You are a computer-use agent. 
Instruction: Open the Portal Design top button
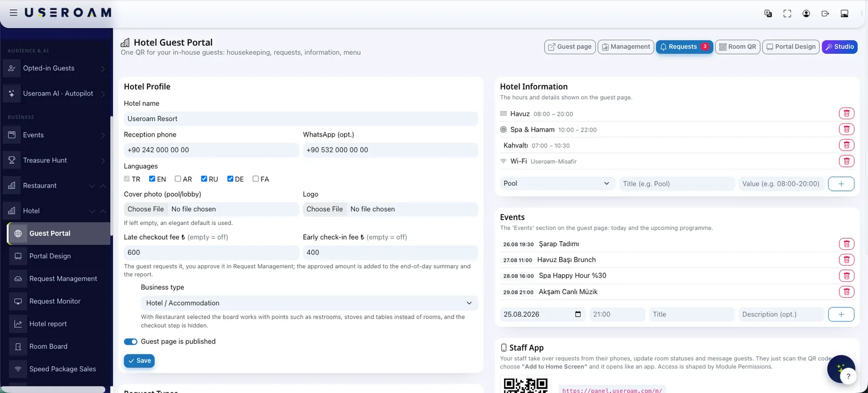790,47
